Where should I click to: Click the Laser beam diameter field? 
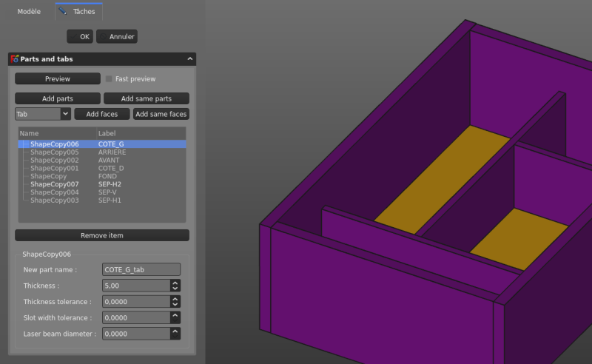click(136, 334)
